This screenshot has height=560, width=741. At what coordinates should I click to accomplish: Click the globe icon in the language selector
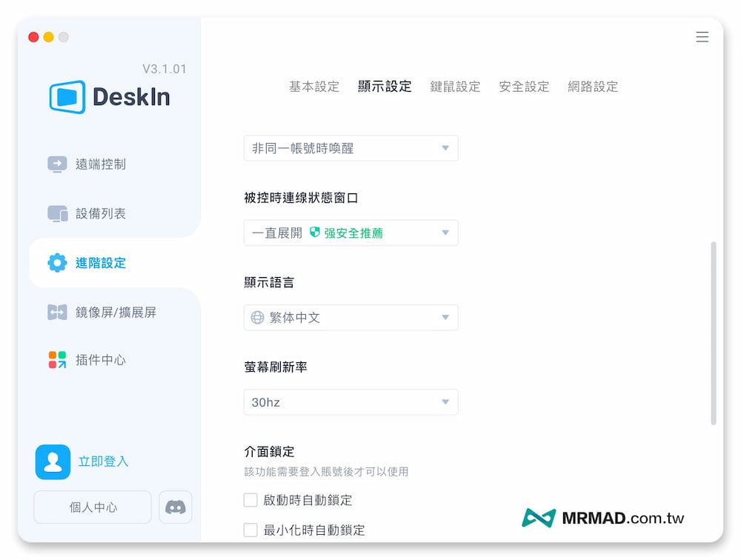pos(255,317)
